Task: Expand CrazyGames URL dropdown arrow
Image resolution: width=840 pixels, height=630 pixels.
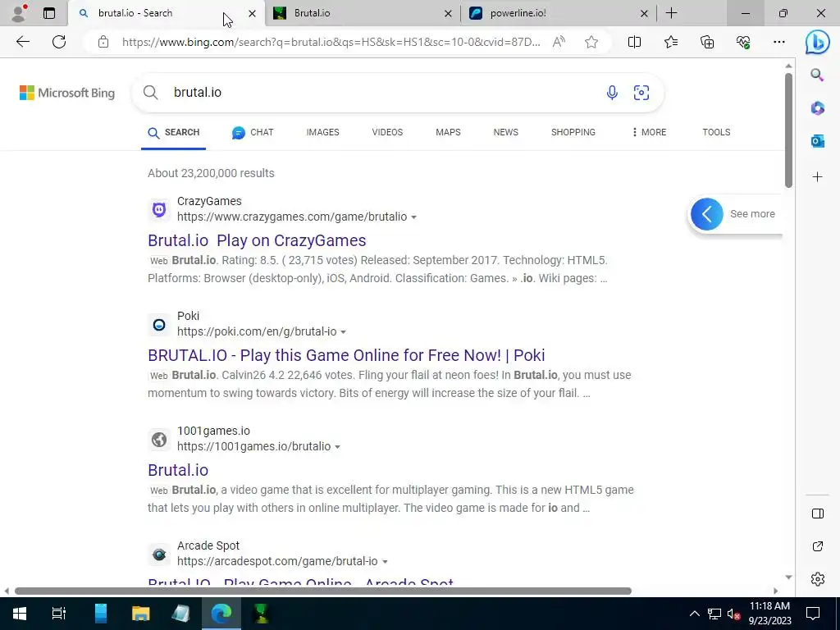Action: tap(413, 217)
